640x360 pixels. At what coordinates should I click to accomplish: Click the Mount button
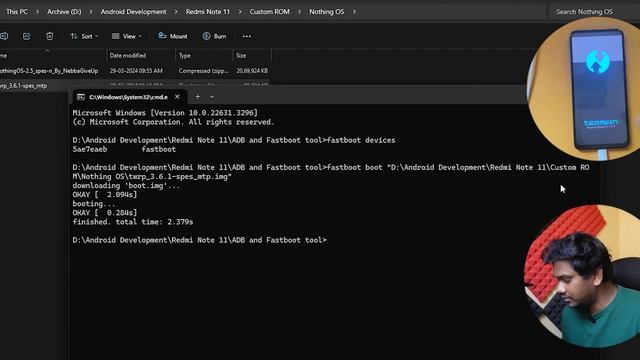(x=173, y=36)
